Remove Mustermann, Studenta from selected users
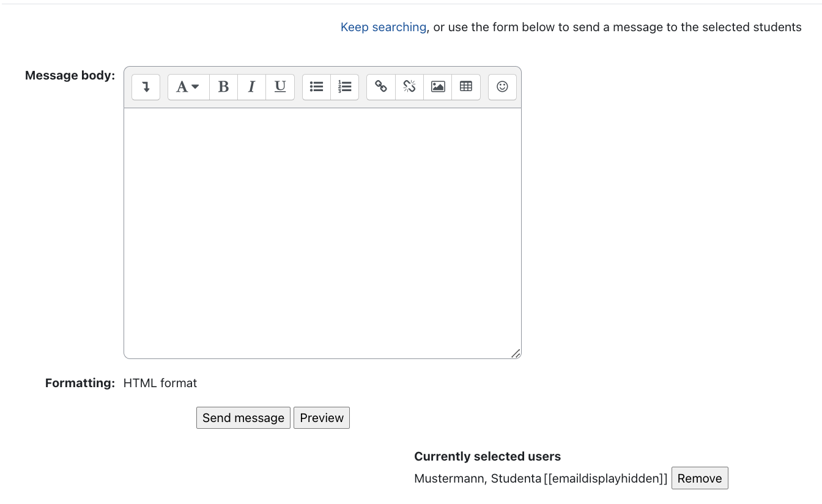822x504 pixels. (700, 478)
